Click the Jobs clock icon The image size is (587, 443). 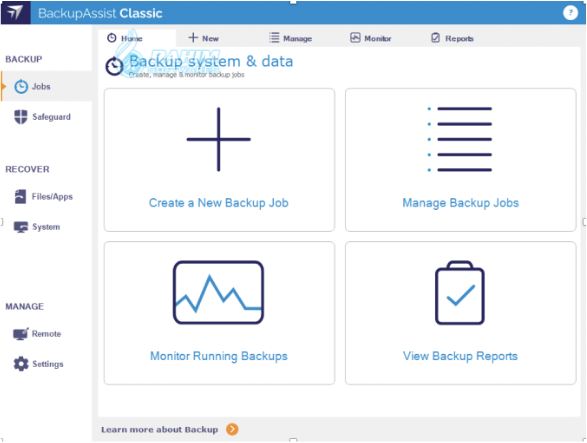pos(21,87)
